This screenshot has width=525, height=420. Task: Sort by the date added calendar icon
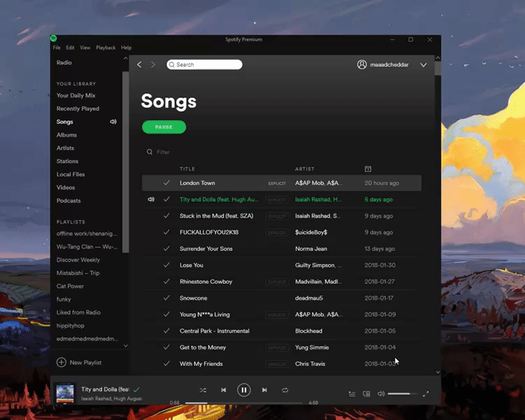click(x=368, y=169)
